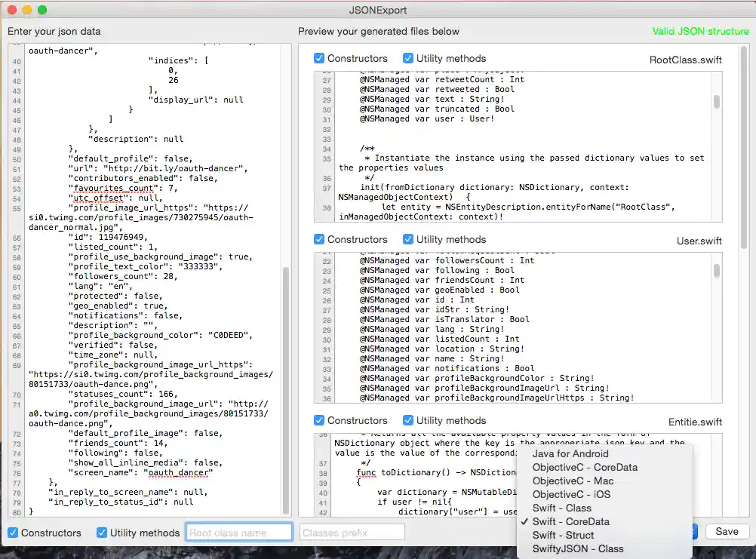The height and width of the screenshot is (559, 756).
Task: Click into the Classes prefix field
Action: click(x=352, y=533)
